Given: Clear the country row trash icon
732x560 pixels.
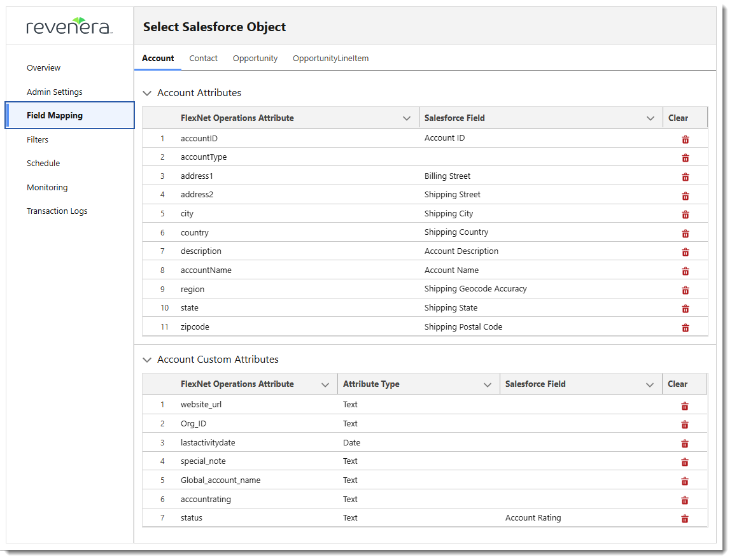Looking at the screenshot, I should pyautogui.click(x=686, y=234).
